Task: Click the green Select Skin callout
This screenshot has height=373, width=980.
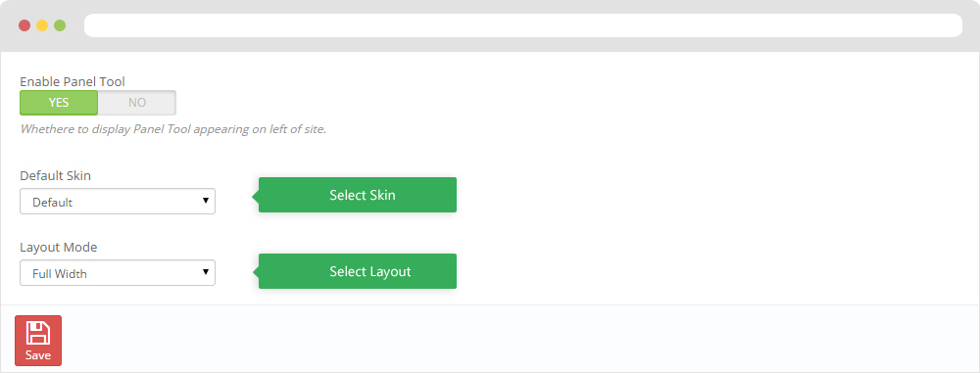Action: [x=358, y=195]
